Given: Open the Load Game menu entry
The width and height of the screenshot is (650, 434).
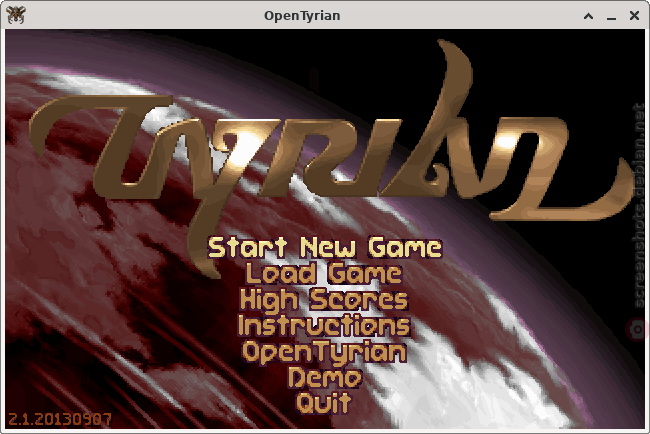Looking at the screenshot, I should (324, 274).
